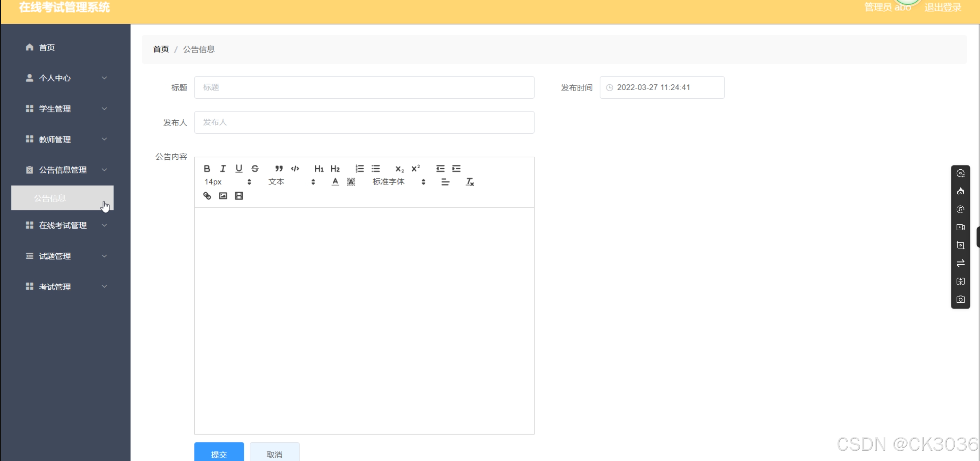Click the 标题 input field
Viewport: 980px width, 461px height.
tap(364, 87)
